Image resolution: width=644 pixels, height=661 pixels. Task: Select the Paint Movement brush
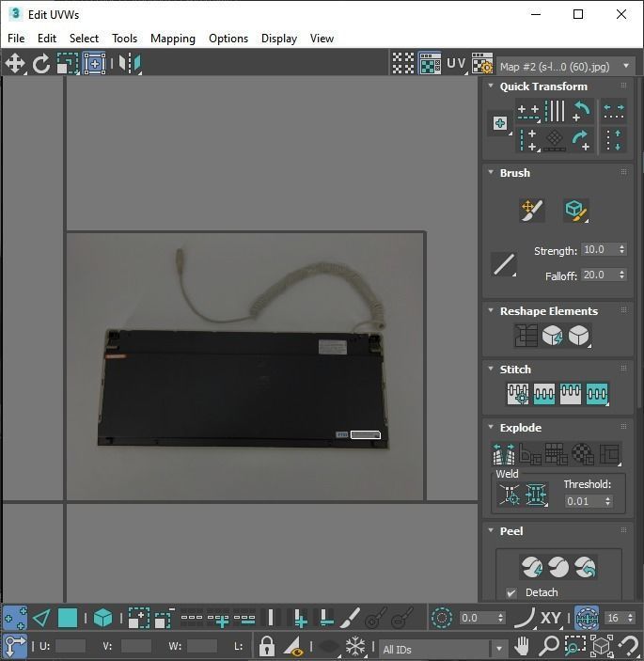(x=532, y=211)
